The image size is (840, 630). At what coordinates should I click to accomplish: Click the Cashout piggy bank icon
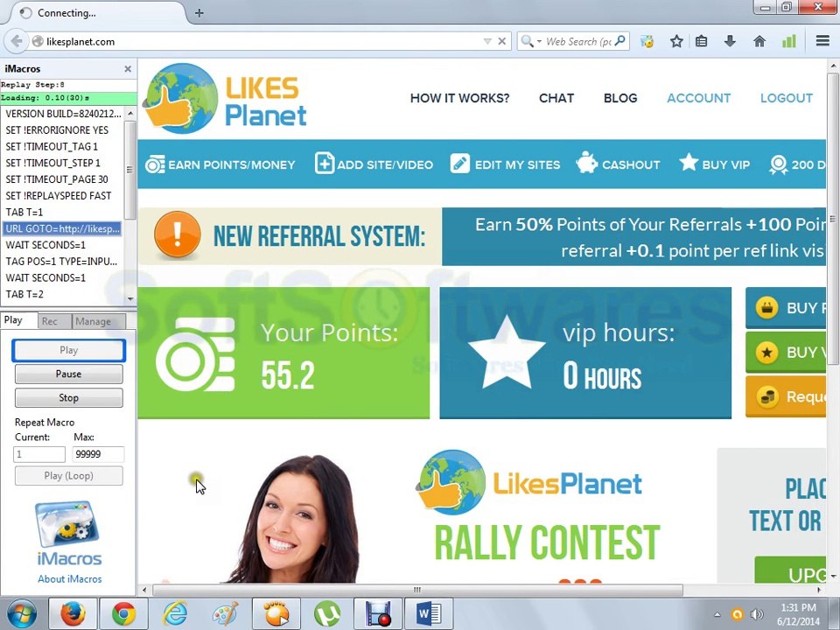tap(586, 163)
